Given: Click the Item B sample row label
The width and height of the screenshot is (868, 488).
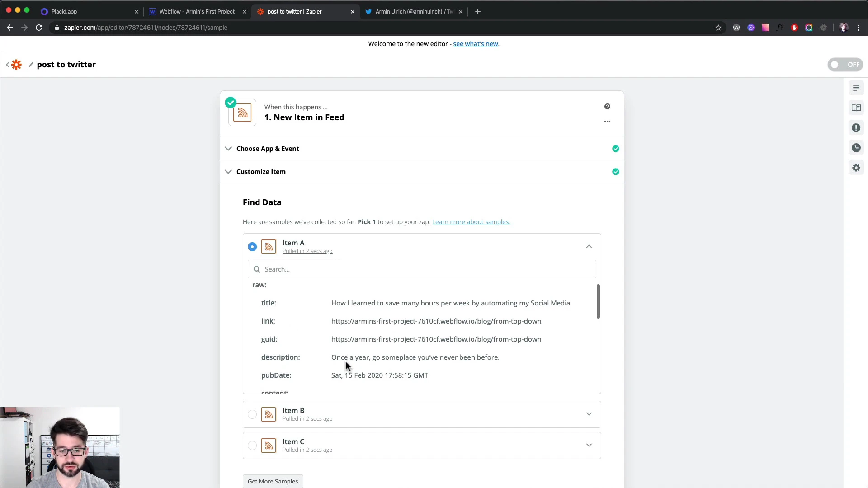Looking at the screenshot, I should (293, 410).
